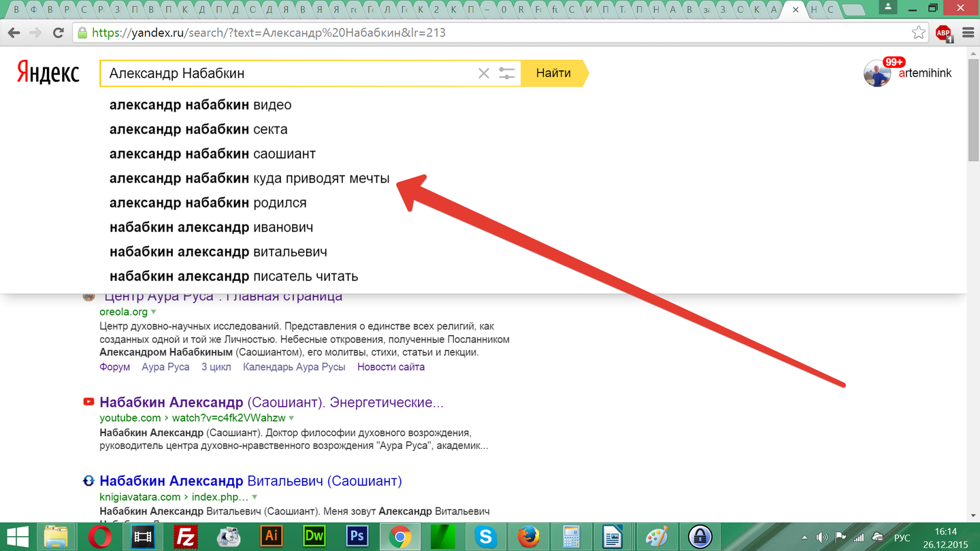Open advanced search settings icon
The height and width of the screenshot is (551, 980).
506,73
